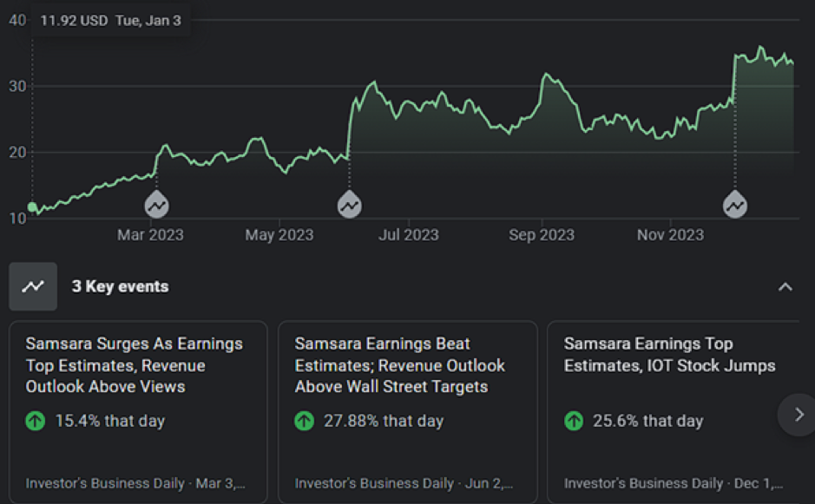This screenshot has width=815, height=504.
Task: Click the '27.88% that day' text
Action: (x=383, y=422)
